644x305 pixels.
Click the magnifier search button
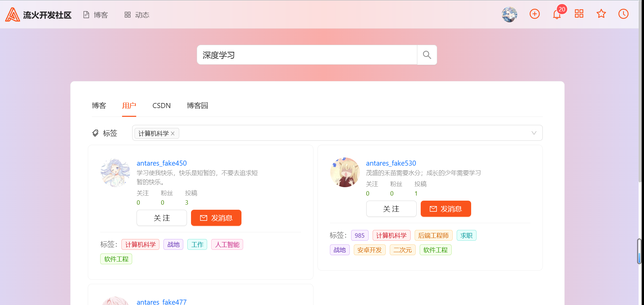427,55
